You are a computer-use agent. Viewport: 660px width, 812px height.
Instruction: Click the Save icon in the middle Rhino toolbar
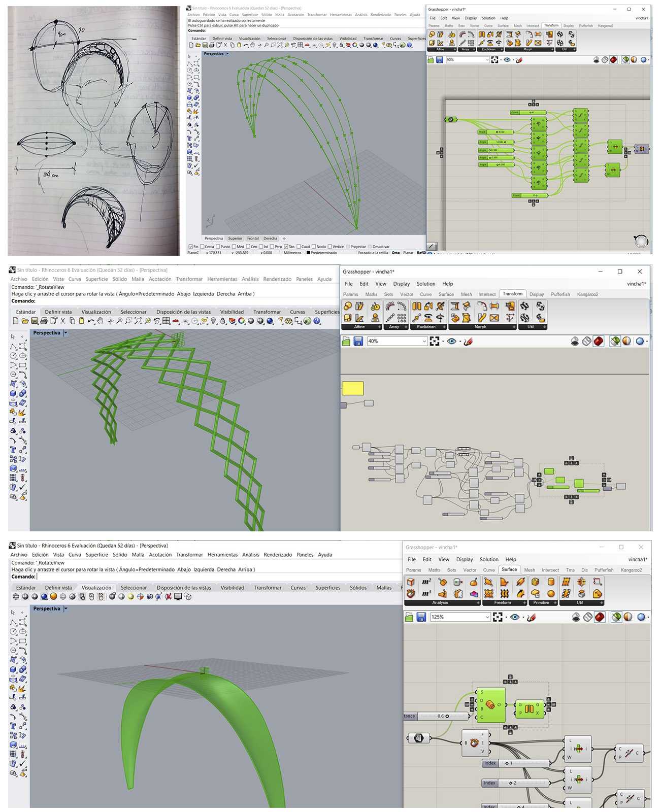pos(35,321)
